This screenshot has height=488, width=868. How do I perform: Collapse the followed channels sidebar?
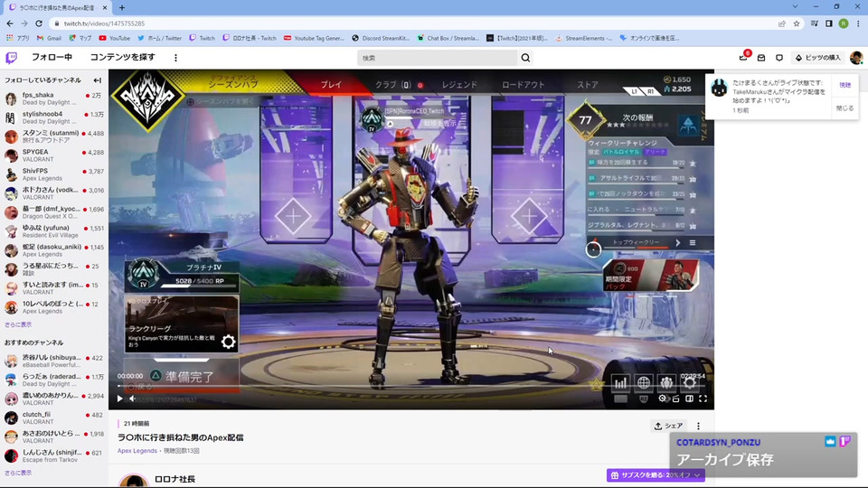pyautogui.click(x=98, y=80)
